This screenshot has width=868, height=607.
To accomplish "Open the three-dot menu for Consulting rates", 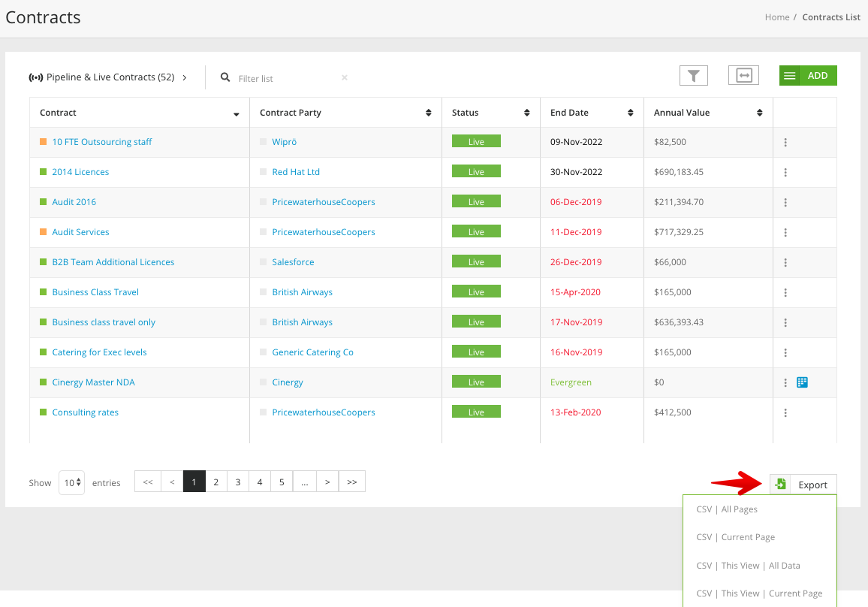I will [785, 412].
